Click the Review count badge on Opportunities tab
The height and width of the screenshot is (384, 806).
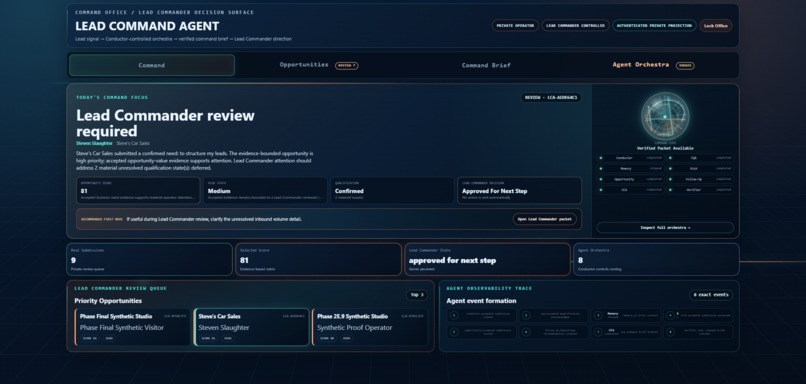point(346,66)
